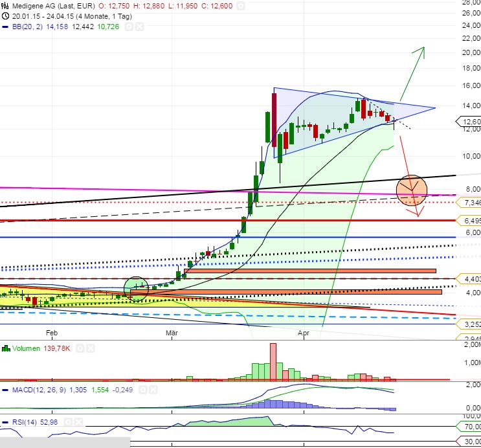Remove the RSI(14) indicator panel
The width and height of the screenshot is (481, 448).
pos(78,422)
